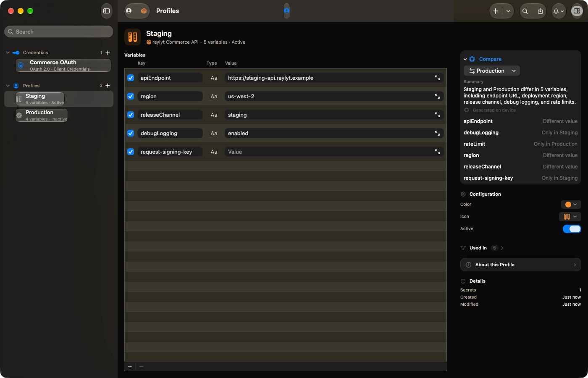Image resolution: width=588 pixels, height=378 pixels.
Task: Select the Commerce OAuth credential
Action: pos(63,66)
